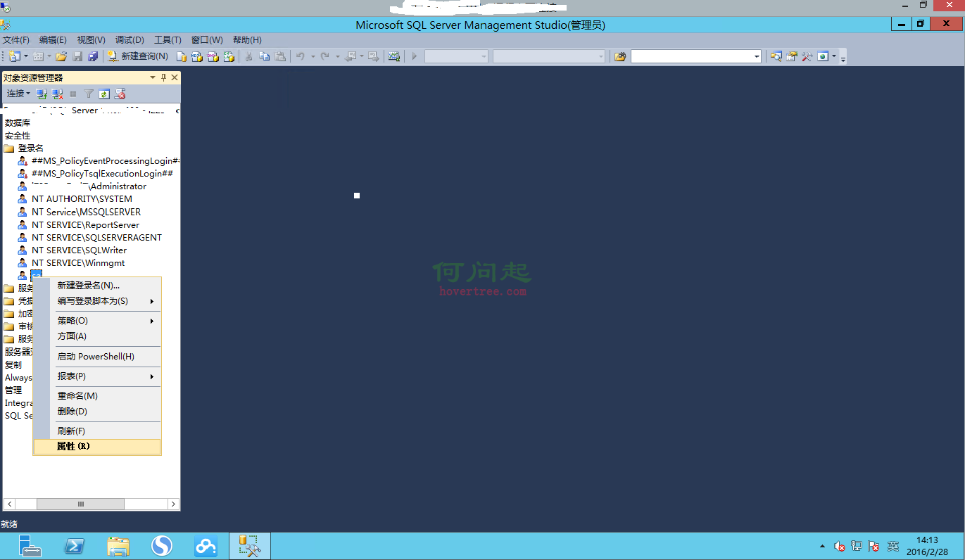Choose 方面(A) in context menu
This screenshot has width=965, height=560.
97,336
